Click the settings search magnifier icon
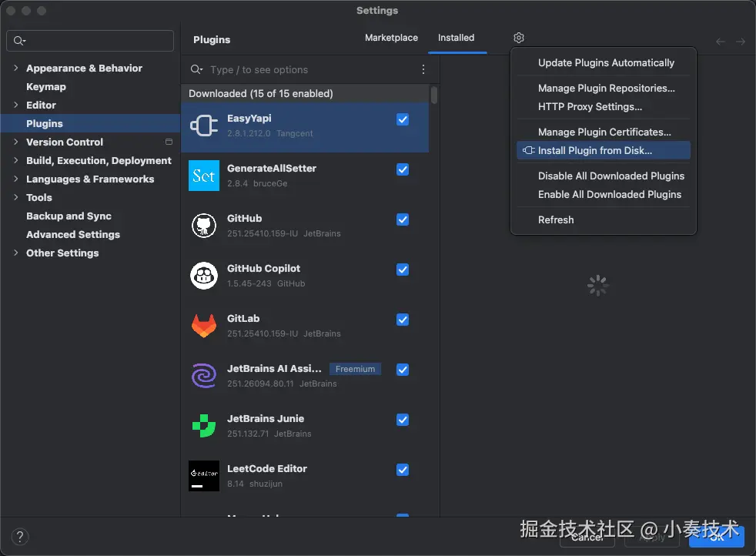Screen dimensions: 756x556 click(19, 41)
